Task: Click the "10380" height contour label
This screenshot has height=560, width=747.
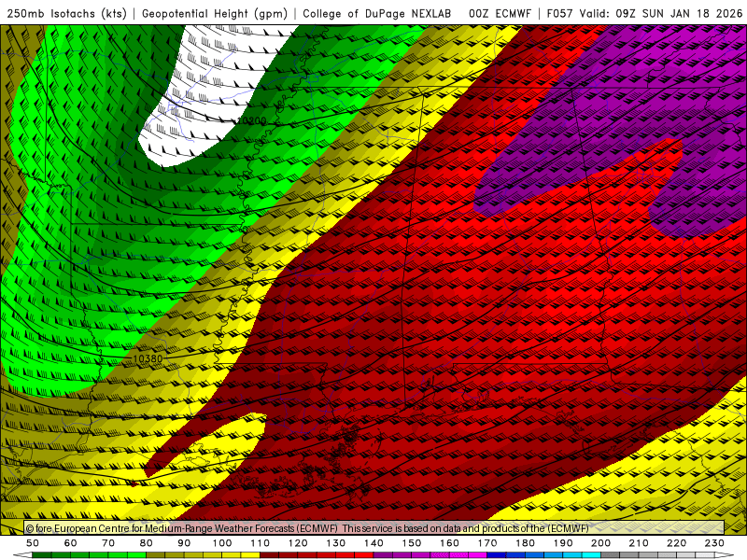Action: tap(148, 358)
